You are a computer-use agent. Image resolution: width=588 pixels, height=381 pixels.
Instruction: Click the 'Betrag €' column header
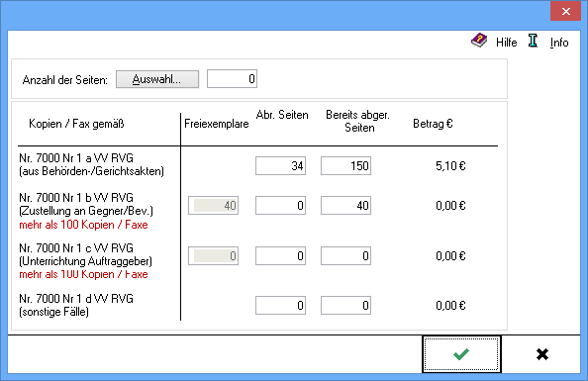[x=433, y=124]
